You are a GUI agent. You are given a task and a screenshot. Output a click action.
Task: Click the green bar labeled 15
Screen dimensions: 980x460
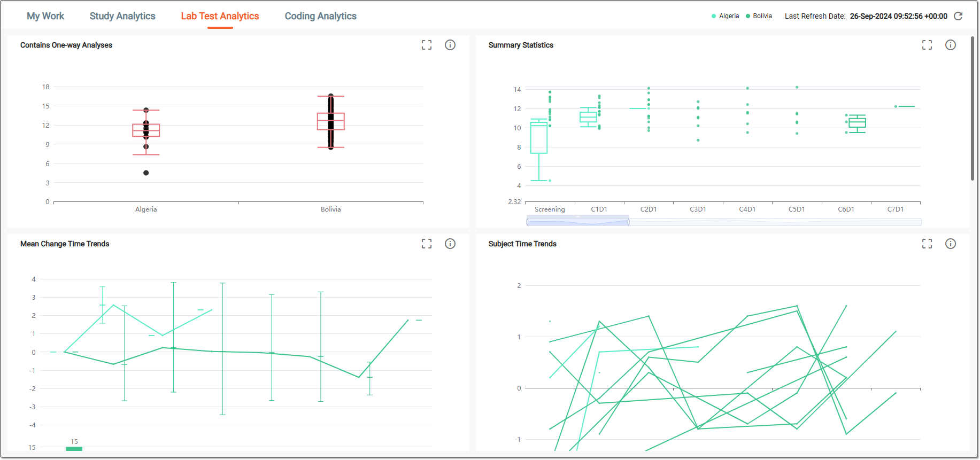74,449
